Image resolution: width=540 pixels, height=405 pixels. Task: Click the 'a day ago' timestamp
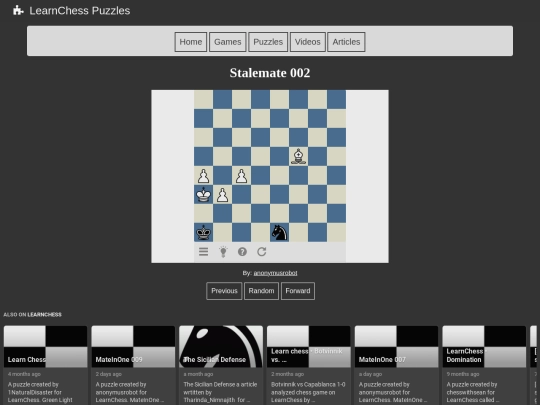(x=370, y=374)
